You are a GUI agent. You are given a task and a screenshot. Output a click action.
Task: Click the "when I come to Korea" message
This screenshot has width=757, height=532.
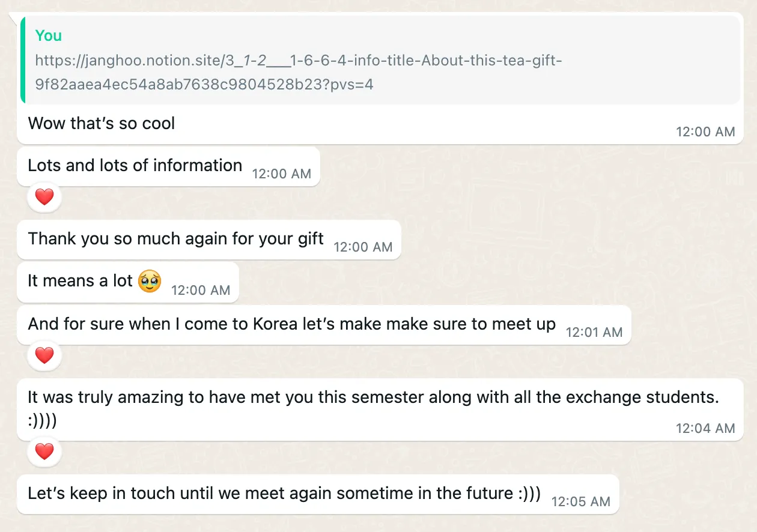pyautogui.click(x=292, y=324)
